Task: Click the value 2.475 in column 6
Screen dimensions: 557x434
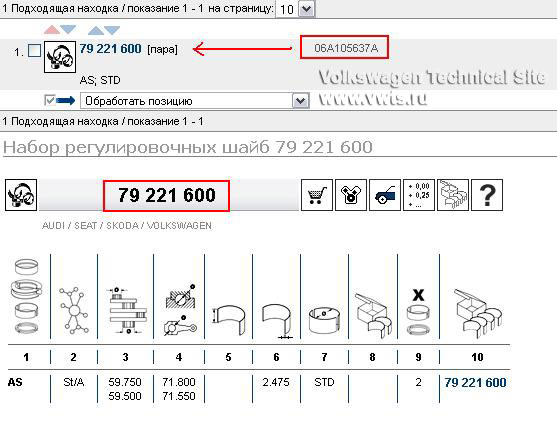Action: tap(276, 382)
